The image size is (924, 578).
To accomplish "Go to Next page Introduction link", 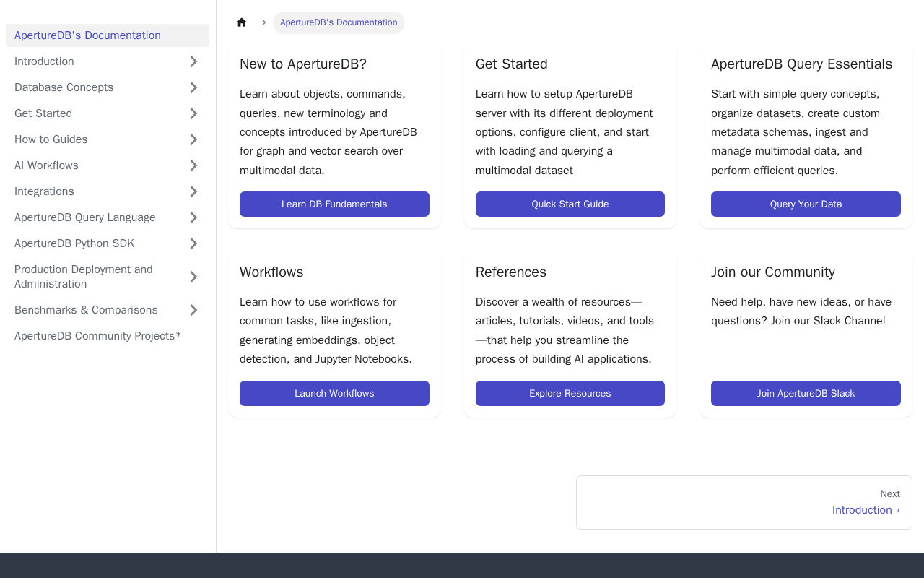I will [865, 510].
